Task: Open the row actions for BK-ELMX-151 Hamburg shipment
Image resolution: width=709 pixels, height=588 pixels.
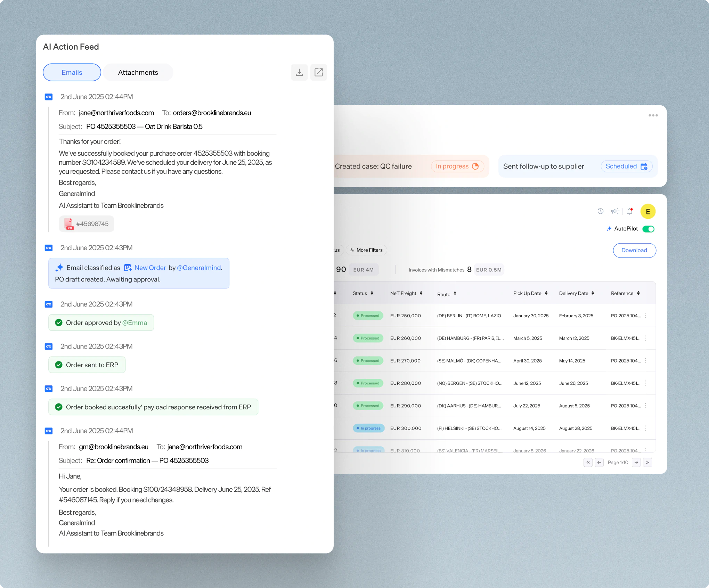Action: pyautogui.click(x=646, y=338)
